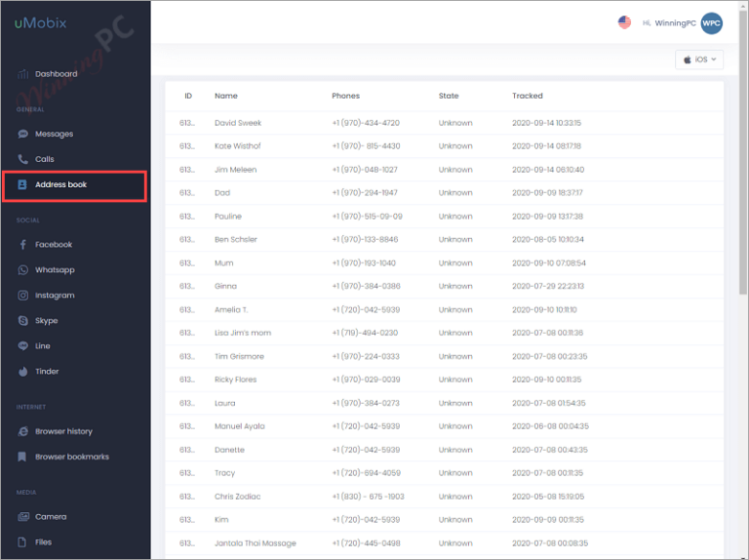
Task: Select contact Ricky Flores
Action: [x=235, y=380]
